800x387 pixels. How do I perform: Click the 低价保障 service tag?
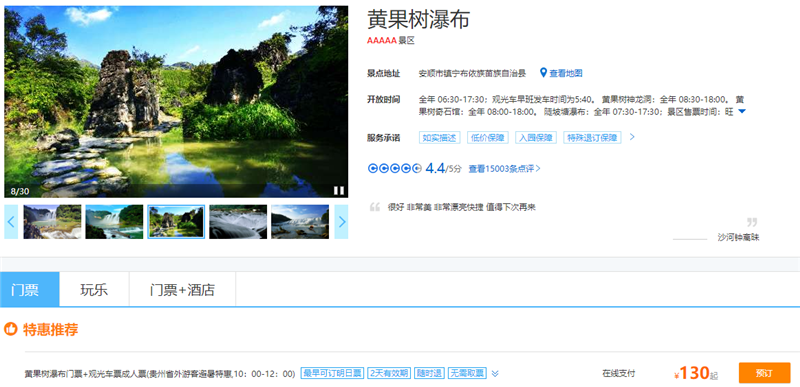488,138
